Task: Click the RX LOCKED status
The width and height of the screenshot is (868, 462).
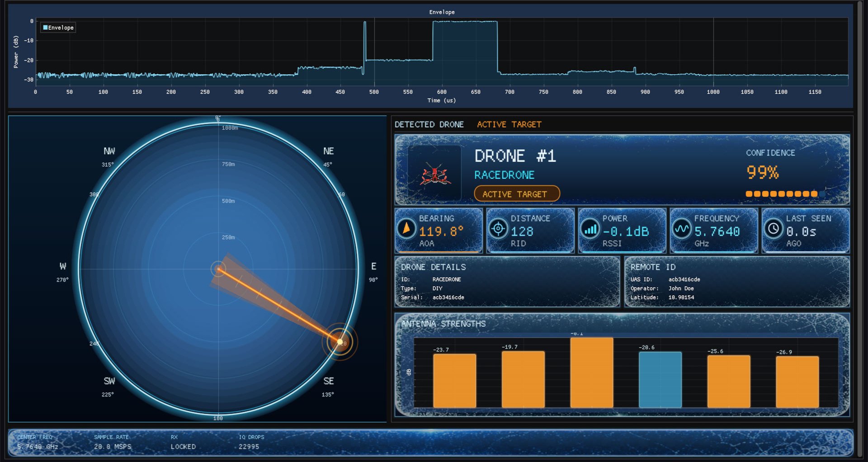Action: (x=183, y=442)
